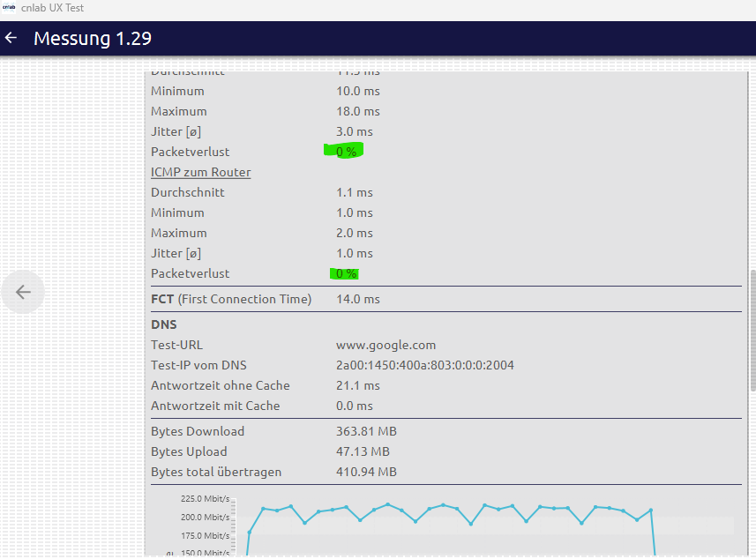Open the ICMP zum Router link
Screen dimensions: 756x559
click(x=200, y=172)
